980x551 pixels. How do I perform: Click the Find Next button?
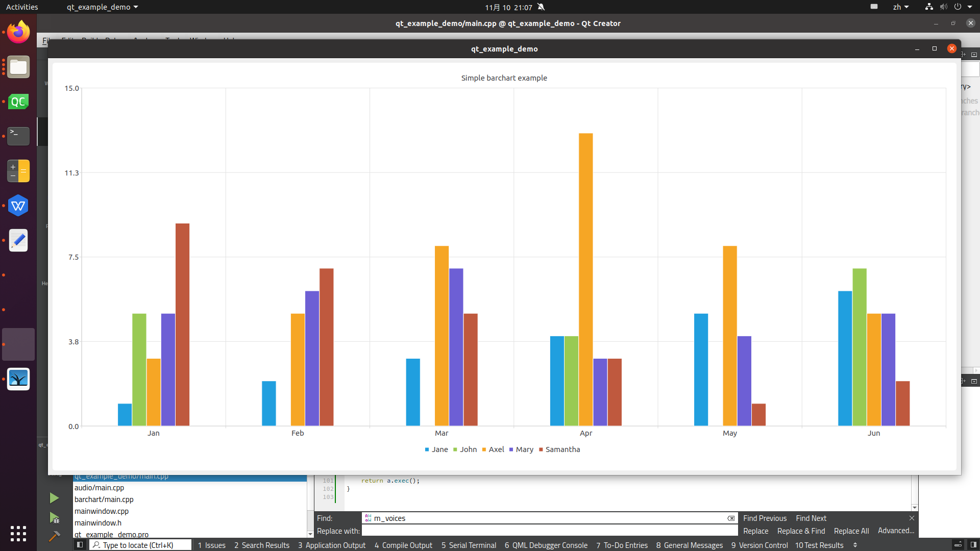coord(811,518)
